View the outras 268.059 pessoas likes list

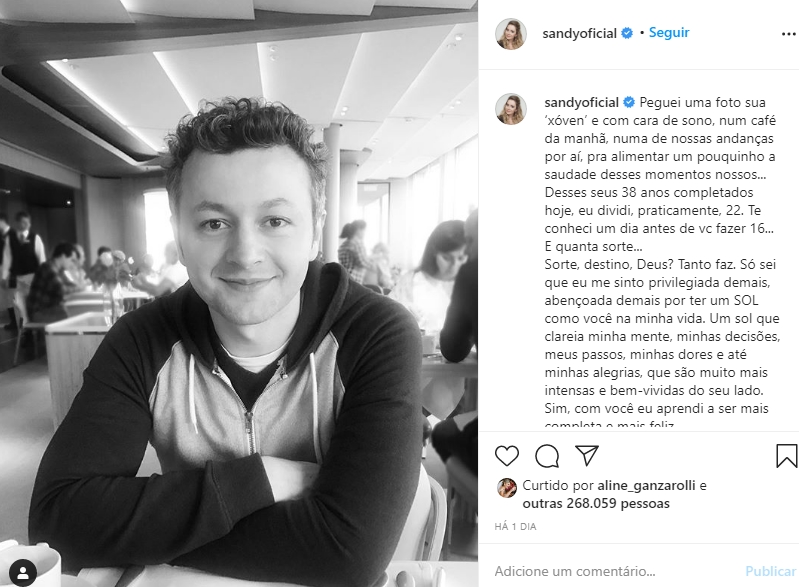(x=596, y=503)
